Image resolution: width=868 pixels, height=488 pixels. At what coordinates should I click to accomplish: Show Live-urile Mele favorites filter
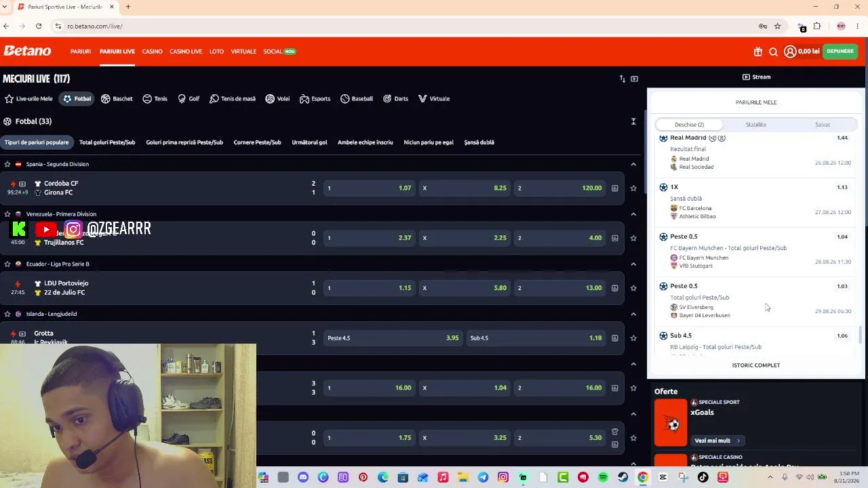(28, 99)
